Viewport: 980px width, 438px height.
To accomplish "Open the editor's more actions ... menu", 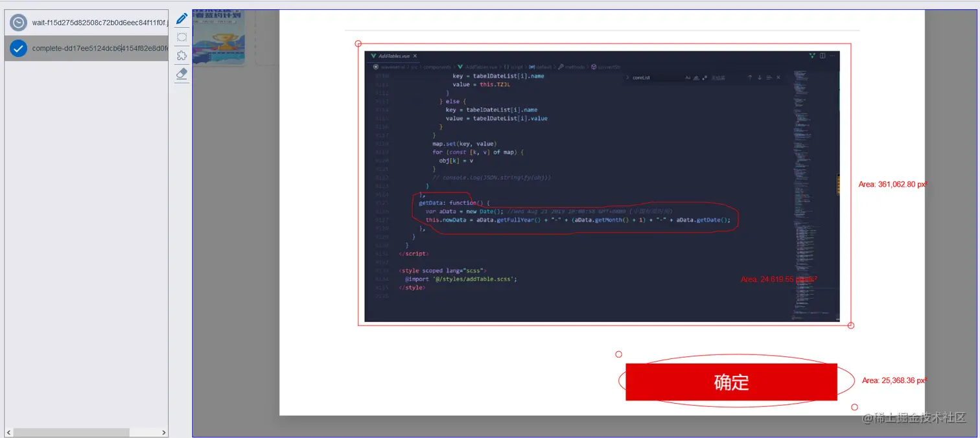I will click(832, 56).
